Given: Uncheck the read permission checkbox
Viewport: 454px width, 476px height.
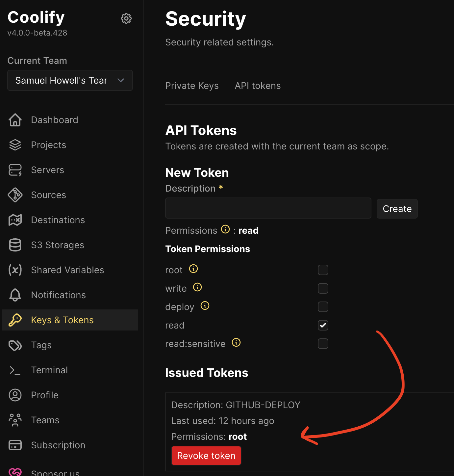Looking at the screenshot, I should point(323,325).
